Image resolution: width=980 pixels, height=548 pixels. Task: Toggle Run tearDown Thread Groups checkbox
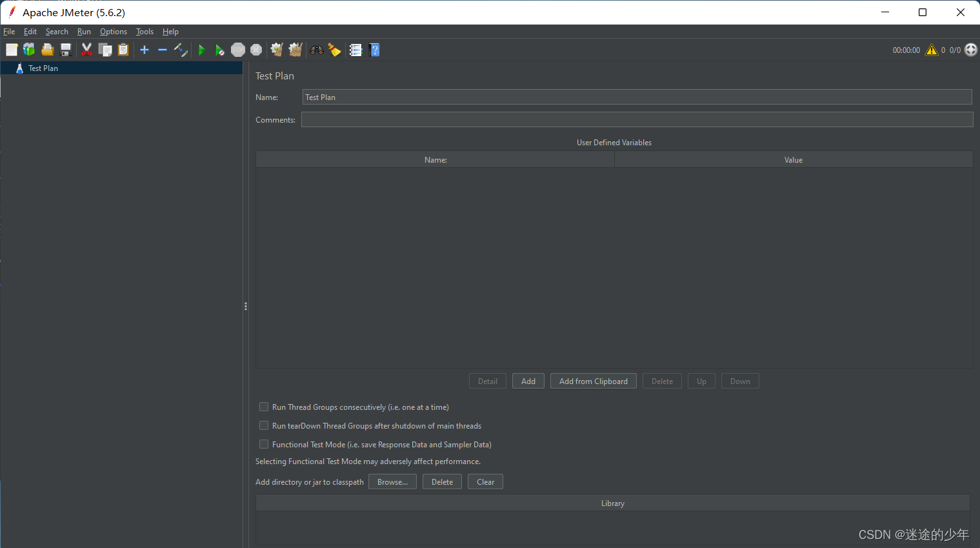coord(264,425)
